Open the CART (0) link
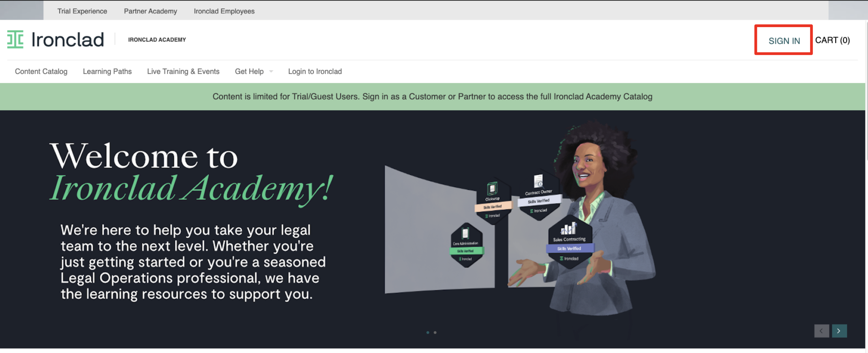Viewport: 868px width, 353px height. (x=832, y=40)
